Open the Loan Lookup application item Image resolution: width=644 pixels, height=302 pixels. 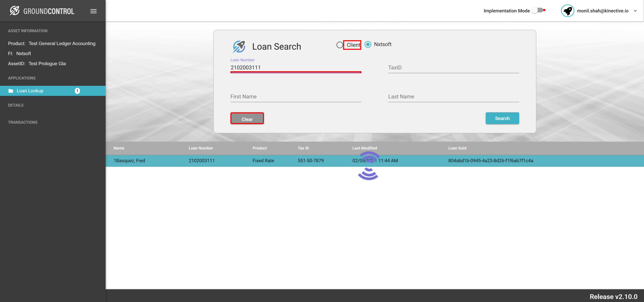pyautogui.click(x=30, y=91)
